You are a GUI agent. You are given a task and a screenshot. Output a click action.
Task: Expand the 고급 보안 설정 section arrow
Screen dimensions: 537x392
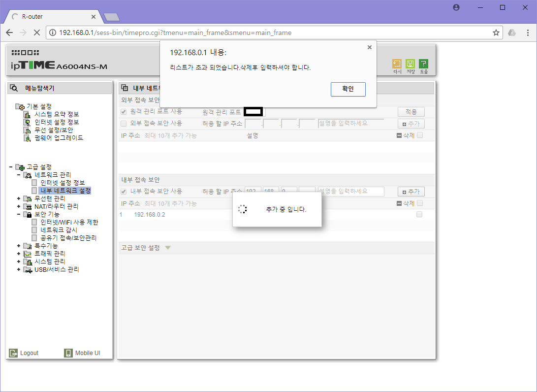tap(168, 248)
